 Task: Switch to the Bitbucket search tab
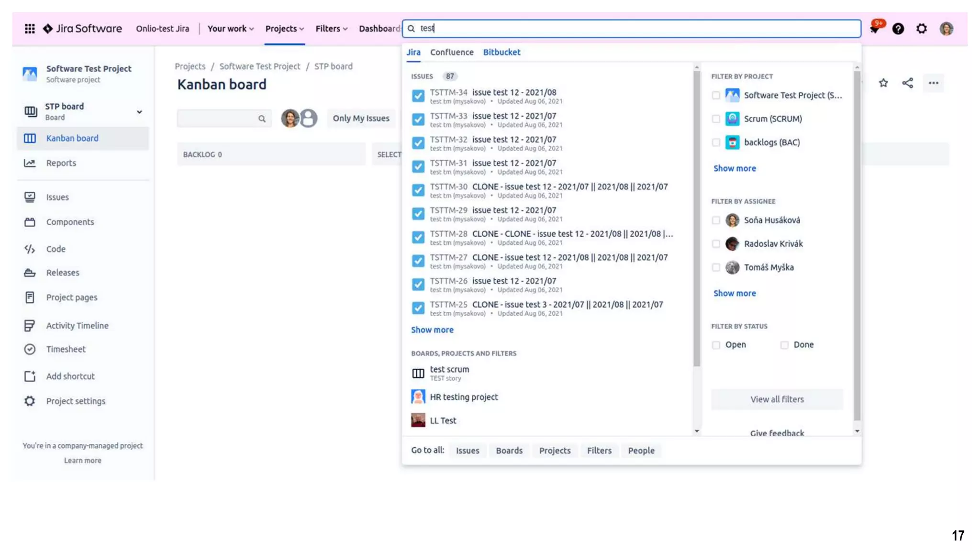(501, 52)
